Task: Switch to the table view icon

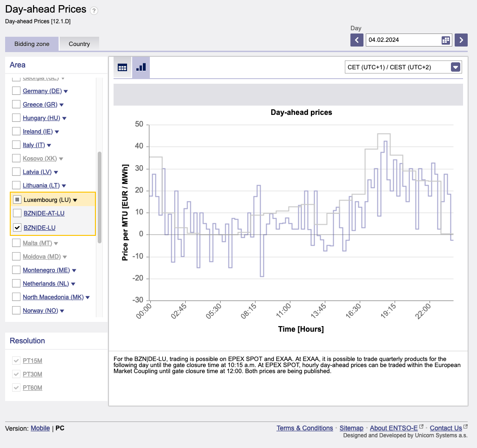Action: tap(122, 67)
